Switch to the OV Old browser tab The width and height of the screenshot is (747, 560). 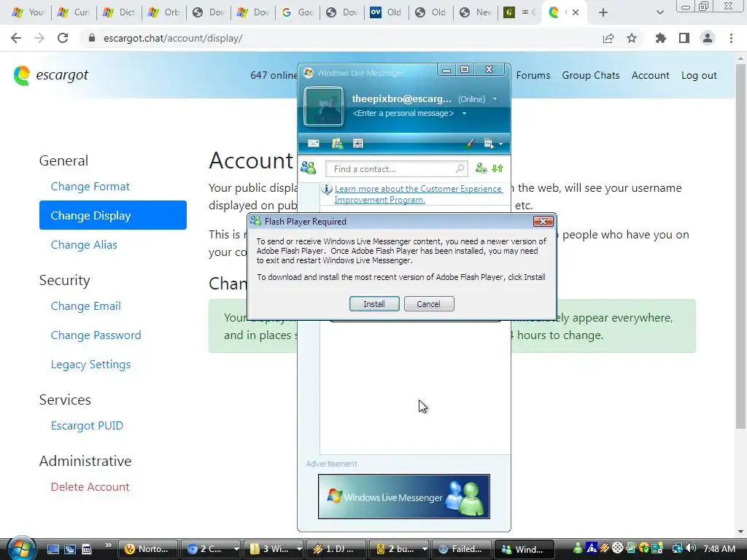point(387,12)
